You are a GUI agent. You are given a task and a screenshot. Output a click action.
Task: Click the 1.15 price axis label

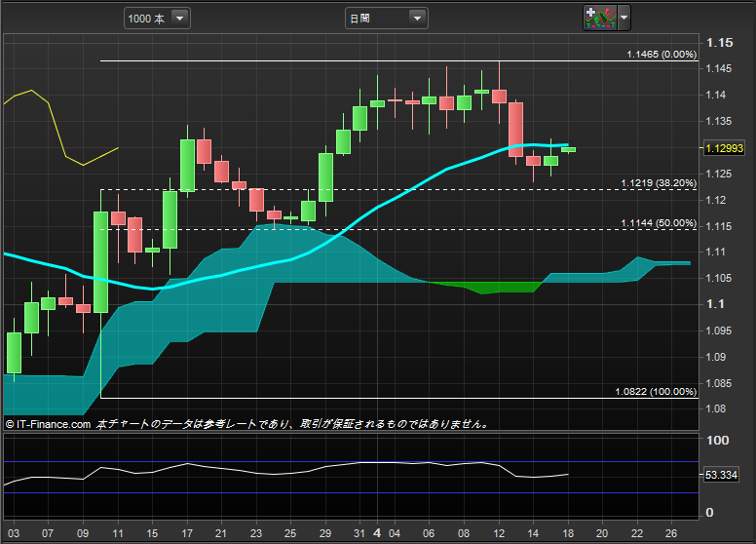click(x=719, y=43)
